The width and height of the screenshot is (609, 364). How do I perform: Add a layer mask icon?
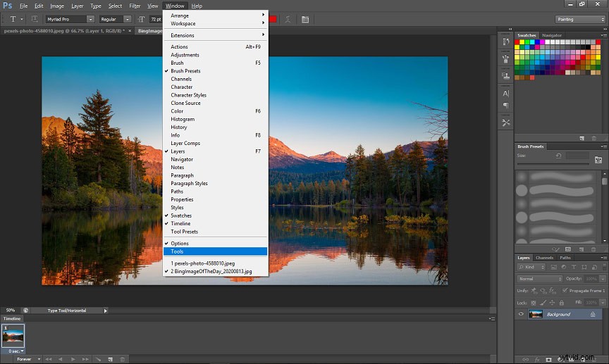[x=548, y=360]
